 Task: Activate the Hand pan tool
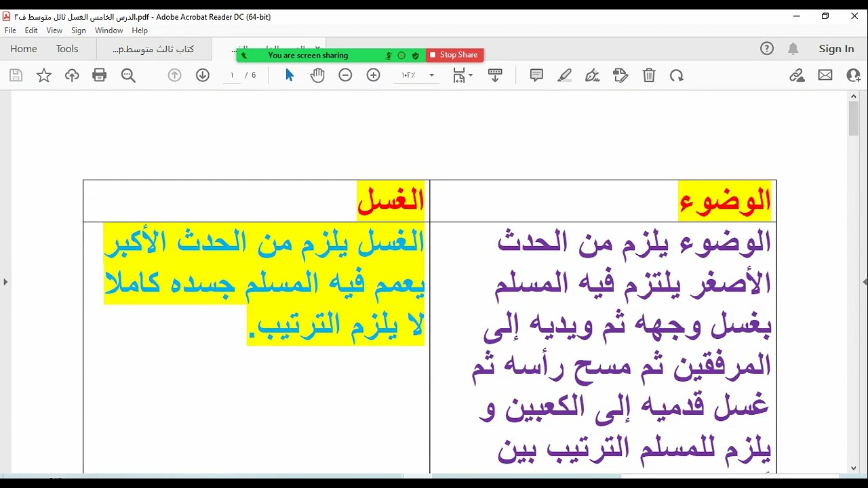pos(317,75)
